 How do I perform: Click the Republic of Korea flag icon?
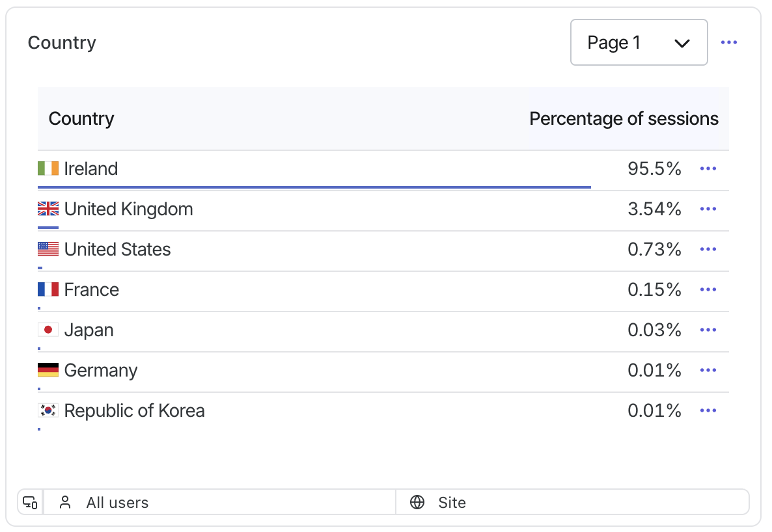click(x=48, y=410)
